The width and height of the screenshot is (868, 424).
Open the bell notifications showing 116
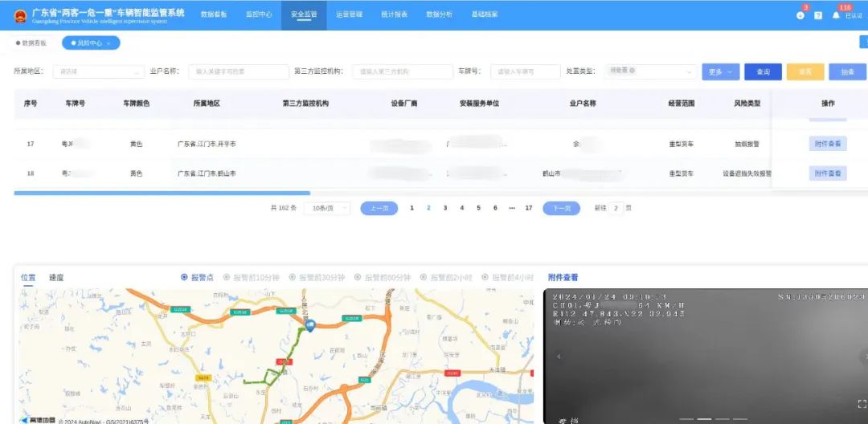click(836, 15)
